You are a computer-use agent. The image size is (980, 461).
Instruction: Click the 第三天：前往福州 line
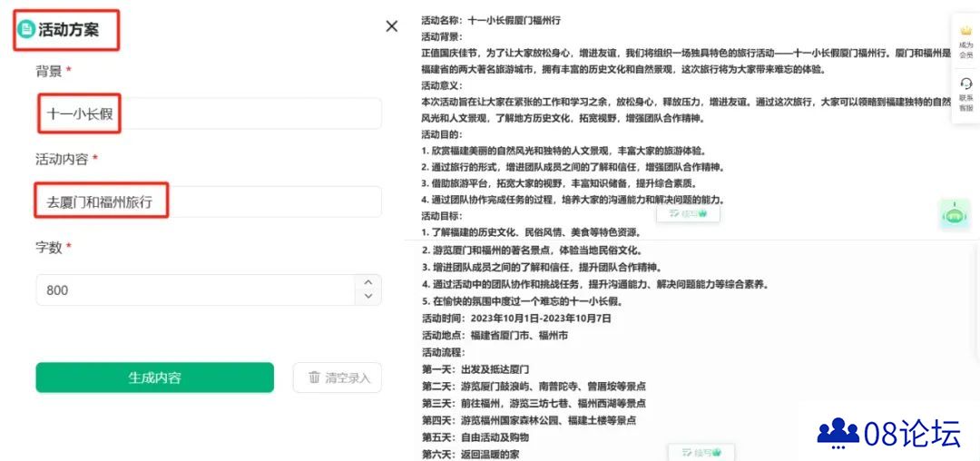click(534, 403)
